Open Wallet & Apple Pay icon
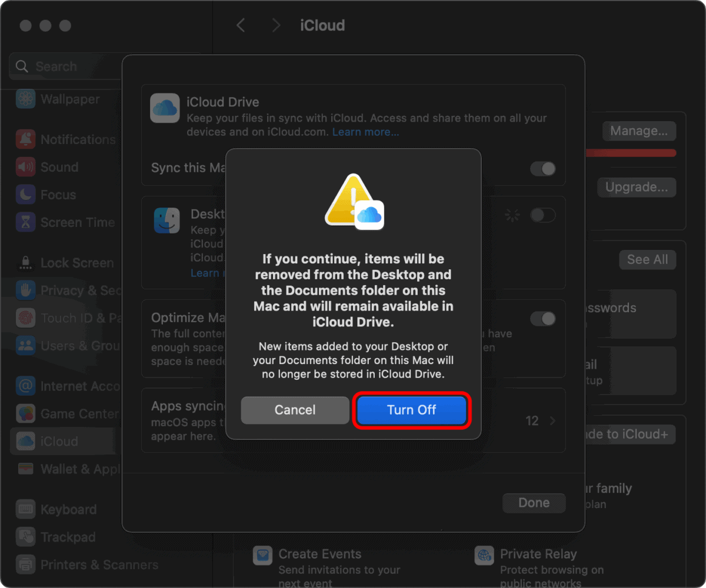Viewport: 706px width, 588px height. 25,469
